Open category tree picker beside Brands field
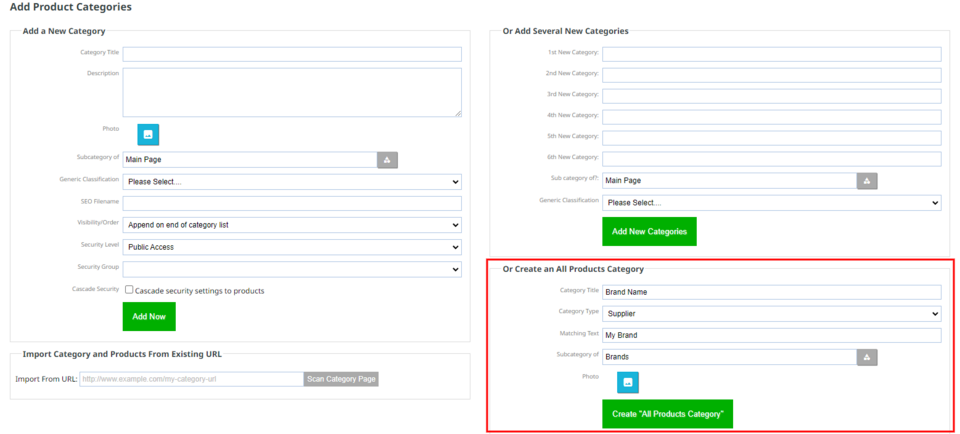 click(x=867, y=357)
